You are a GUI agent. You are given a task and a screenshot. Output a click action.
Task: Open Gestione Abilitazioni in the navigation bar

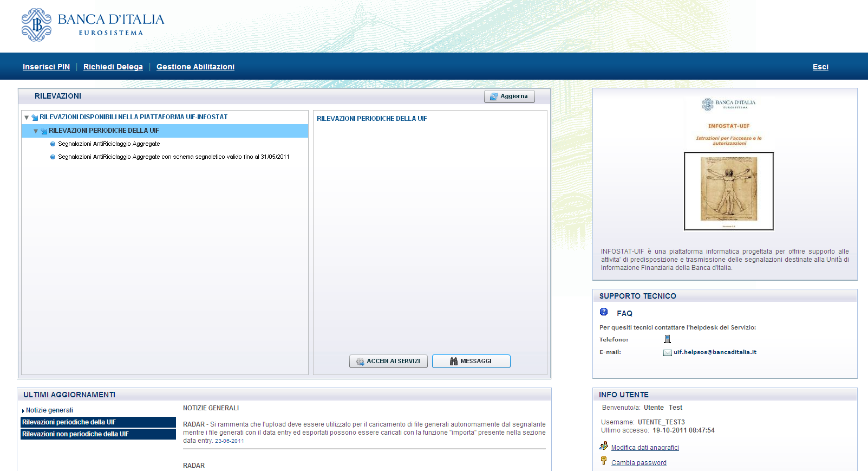point(195,67)
